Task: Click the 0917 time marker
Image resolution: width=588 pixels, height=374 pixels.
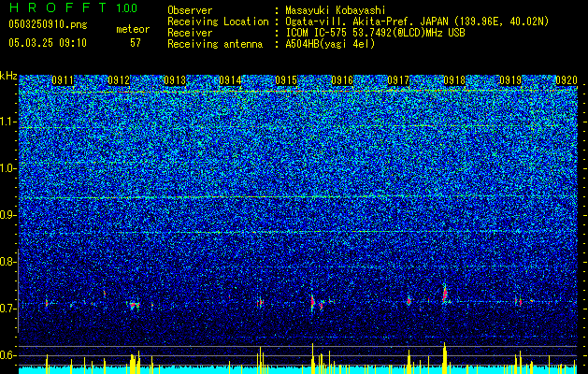Action: [x=398, y=80]
